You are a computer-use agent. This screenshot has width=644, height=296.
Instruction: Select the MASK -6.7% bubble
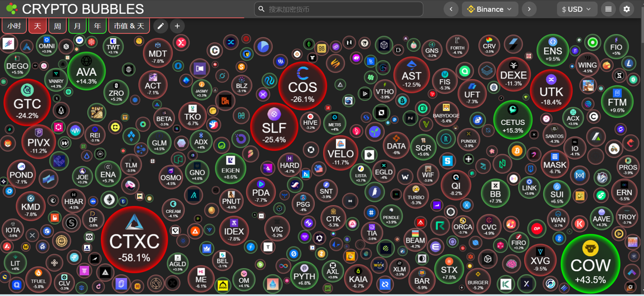(555, 164)
